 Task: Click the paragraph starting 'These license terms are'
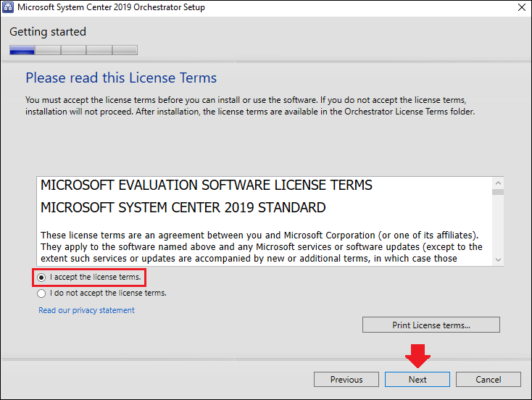(261, 247)
